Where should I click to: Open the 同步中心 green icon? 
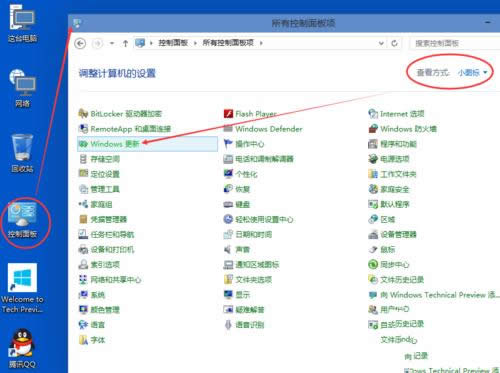[x=373, y=264]
